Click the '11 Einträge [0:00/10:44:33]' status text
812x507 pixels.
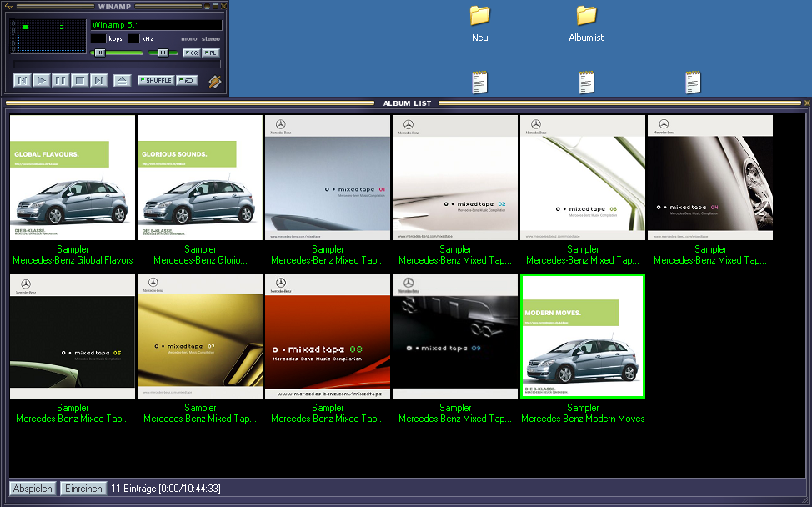tap(166, 489)
